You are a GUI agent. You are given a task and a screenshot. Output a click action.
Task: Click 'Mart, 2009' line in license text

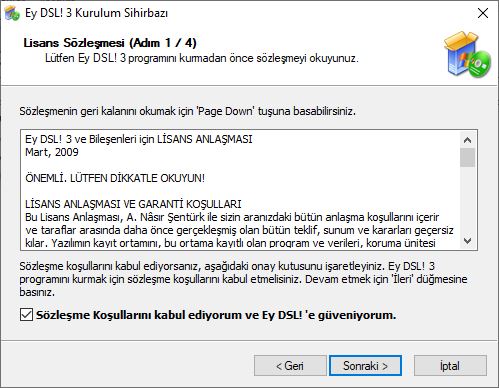52,152
